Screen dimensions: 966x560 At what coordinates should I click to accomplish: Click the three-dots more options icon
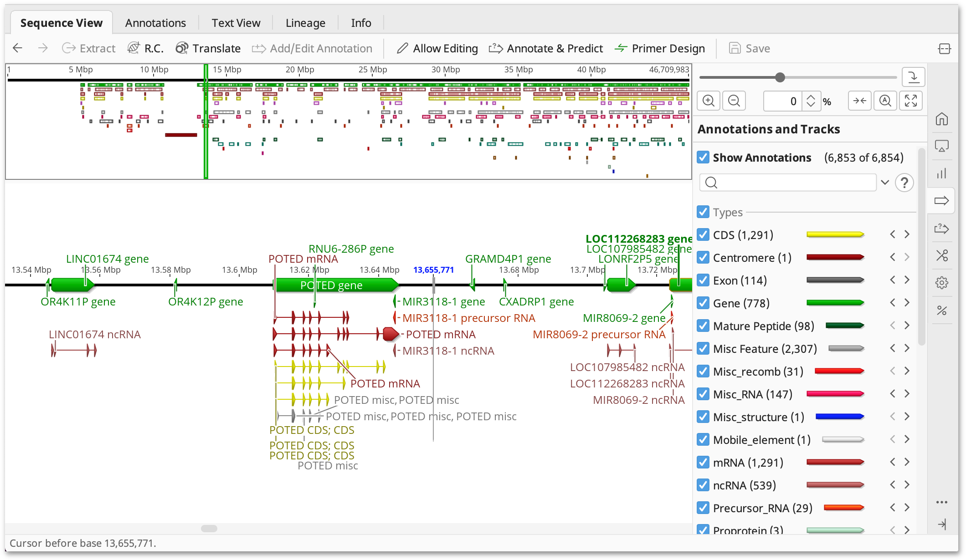click(942, 502)
